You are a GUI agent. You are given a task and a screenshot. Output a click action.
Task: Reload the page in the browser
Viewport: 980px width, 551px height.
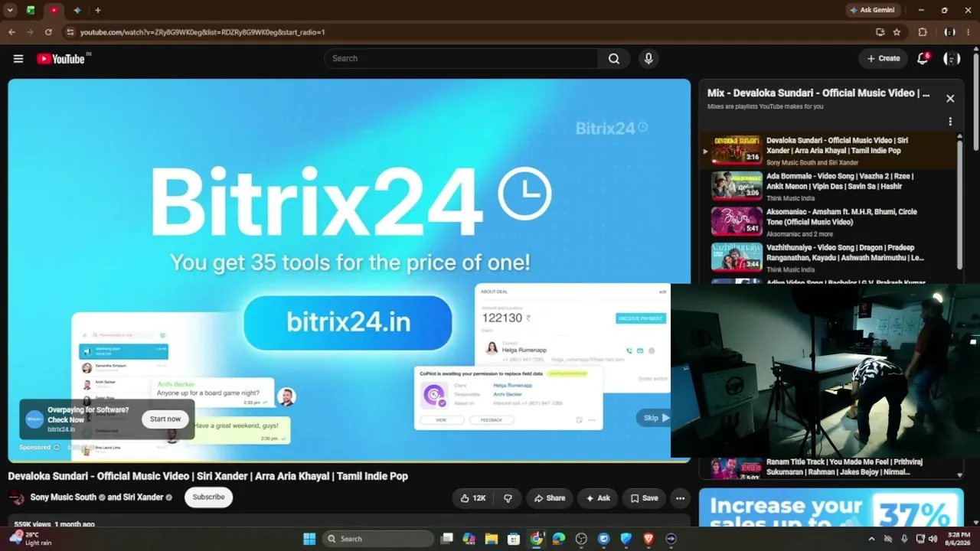(48, 32)
